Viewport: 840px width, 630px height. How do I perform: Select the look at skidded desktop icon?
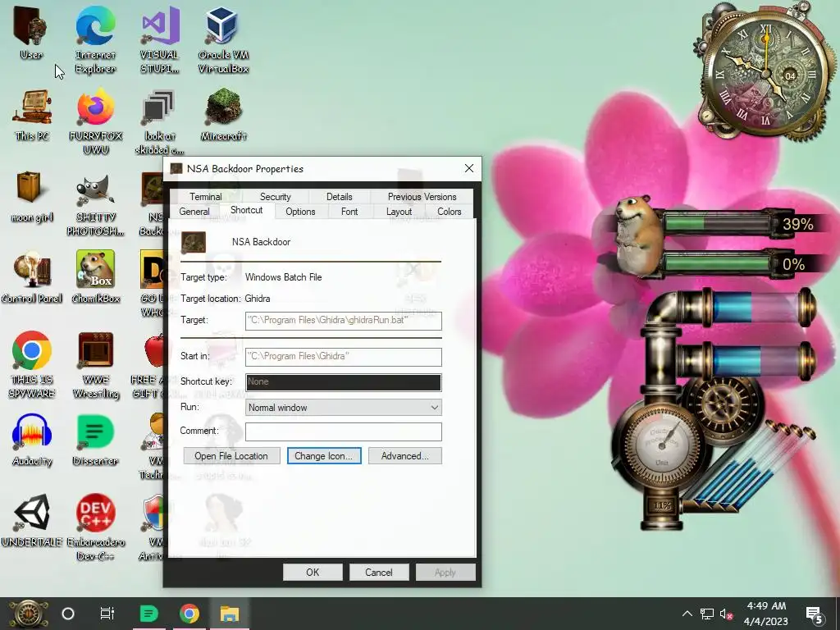[159, 122]
